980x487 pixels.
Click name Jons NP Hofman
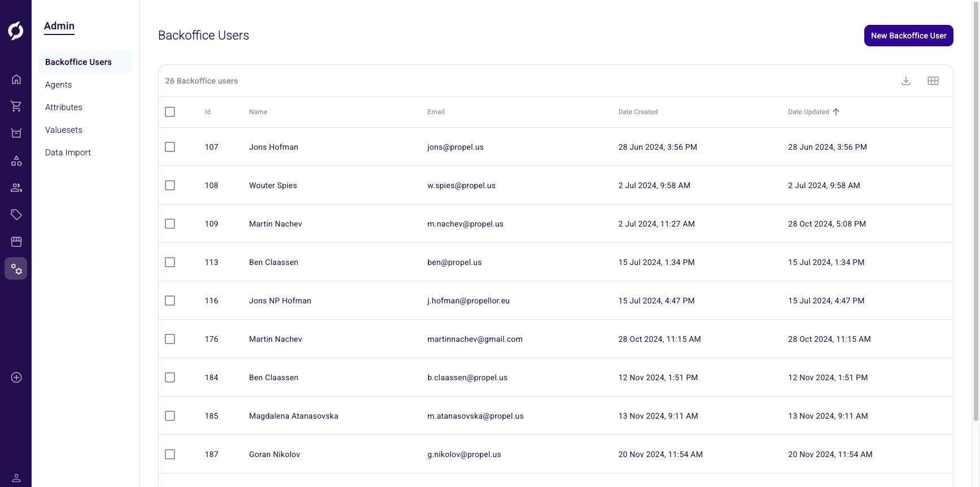(x=280, y=301)
